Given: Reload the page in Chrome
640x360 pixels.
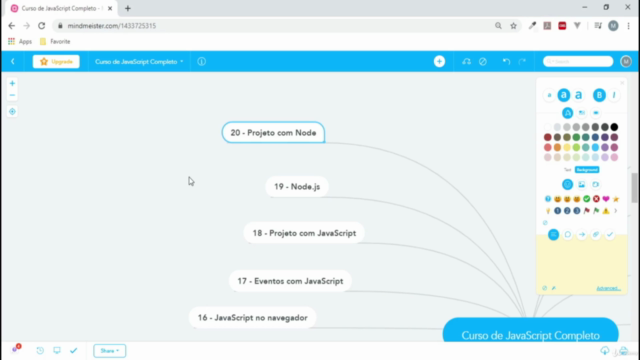Looking at the screenshot, I should pyautogui.click(x=42, y=26).
